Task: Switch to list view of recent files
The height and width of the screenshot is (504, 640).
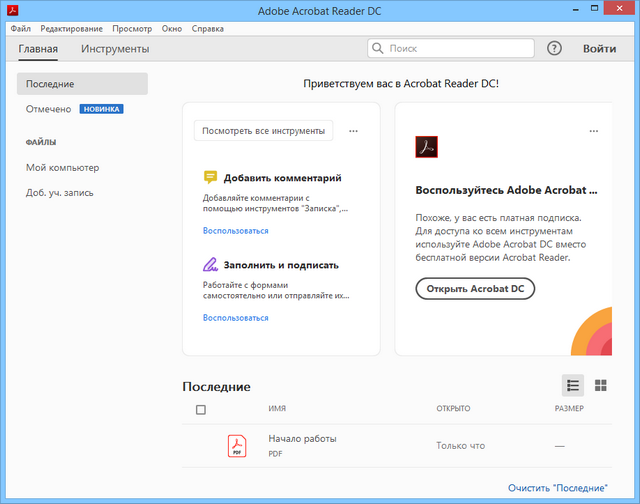Action: (x=573, y=385)
